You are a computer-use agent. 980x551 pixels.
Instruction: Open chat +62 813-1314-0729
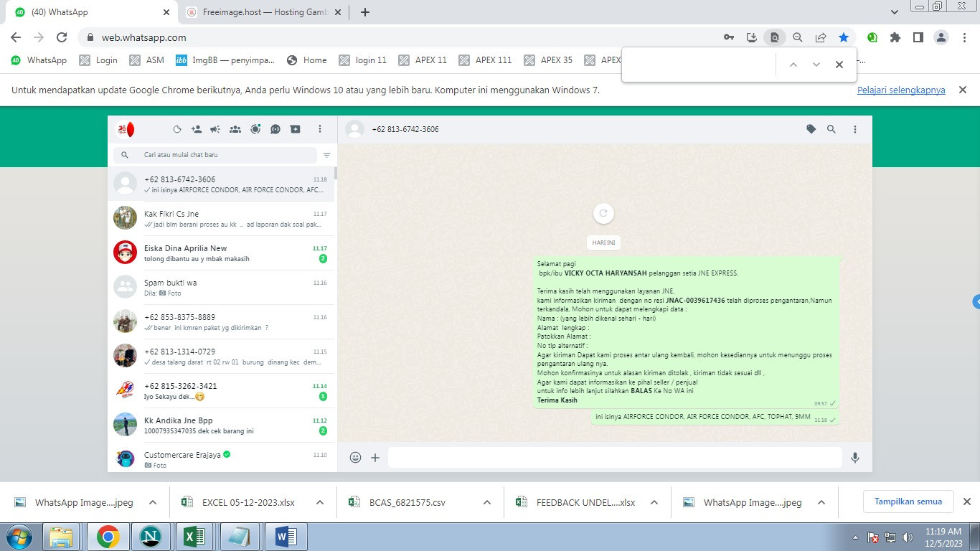click(222, 357)
